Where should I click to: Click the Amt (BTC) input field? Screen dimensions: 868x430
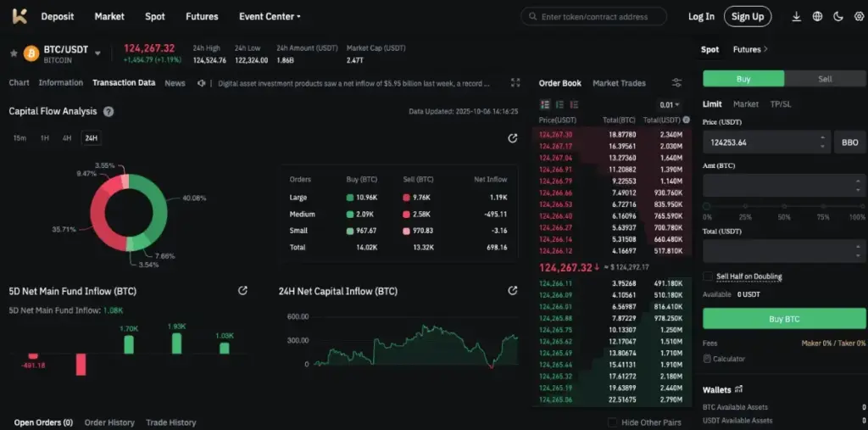tap(784, 186)
